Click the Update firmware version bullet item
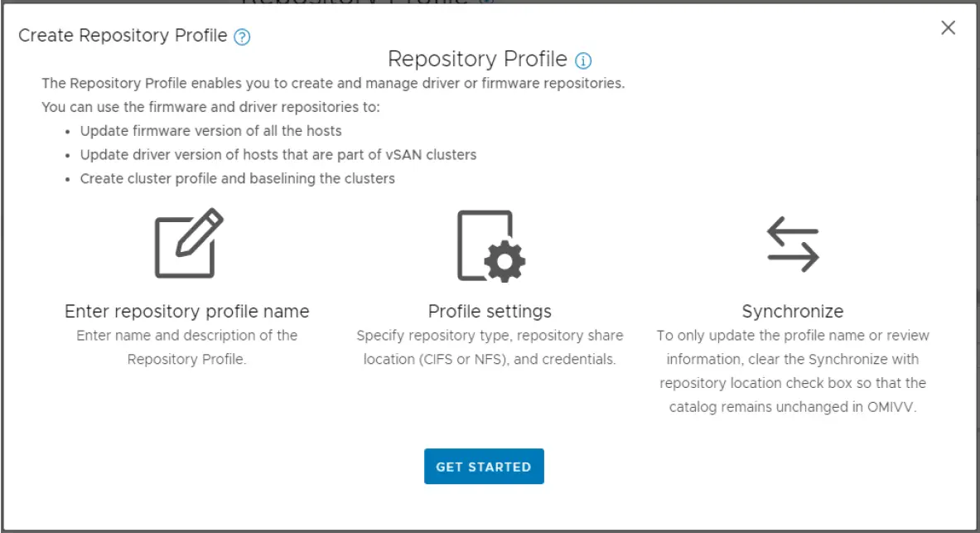This screenshot has width=980, height=533. tap(210, 131)
